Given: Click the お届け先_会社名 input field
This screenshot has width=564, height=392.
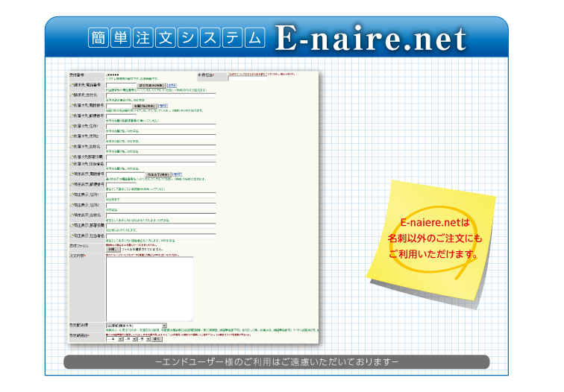Looking at the screenshot, I should click(161, 147).
